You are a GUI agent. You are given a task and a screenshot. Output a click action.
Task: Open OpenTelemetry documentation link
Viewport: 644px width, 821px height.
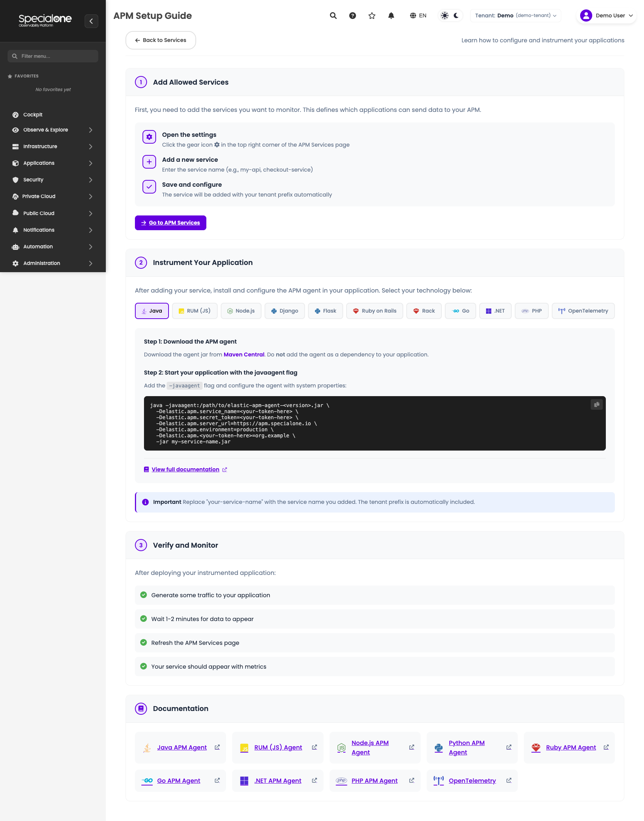pyautogui.click(x=472, y=781)
